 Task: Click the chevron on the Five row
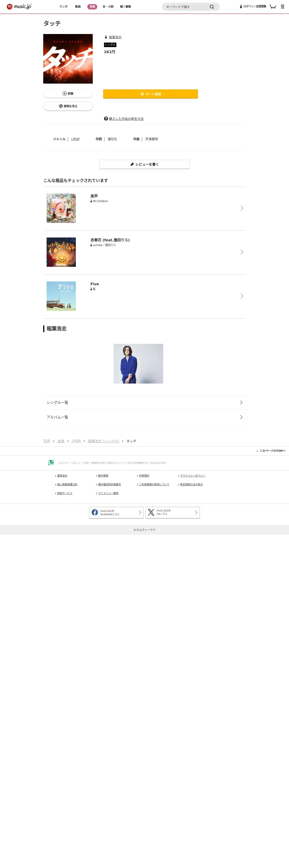coord(242,296)
